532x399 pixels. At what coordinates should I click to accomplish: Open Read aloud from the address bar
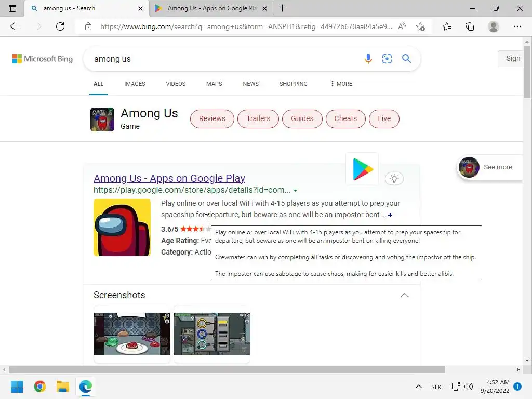point(402,26)
